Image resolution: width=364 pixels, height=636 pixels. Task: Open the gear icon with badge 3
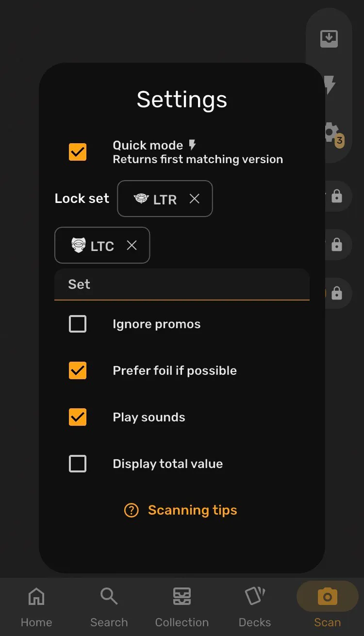click(330, 132)
